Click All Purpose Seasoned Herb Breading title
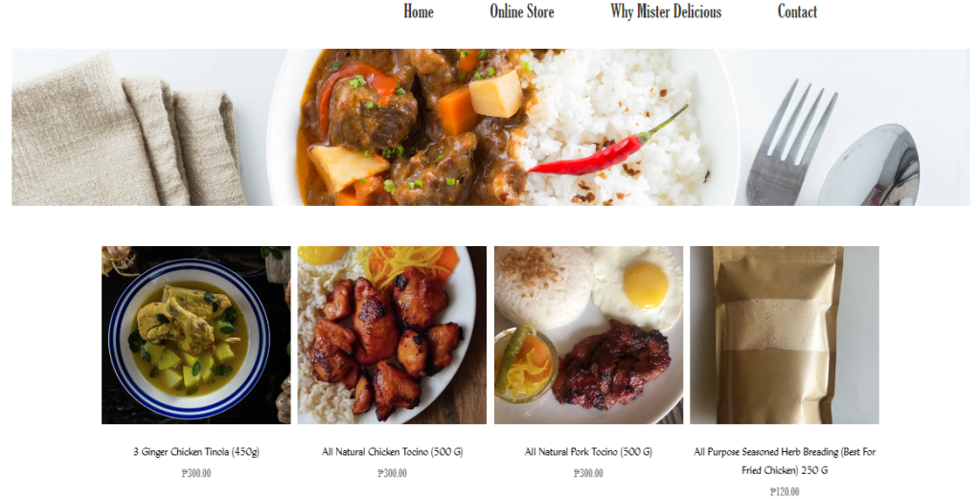Image resolution: width=980 pixels, height=499 pixels. coord(785,461)
